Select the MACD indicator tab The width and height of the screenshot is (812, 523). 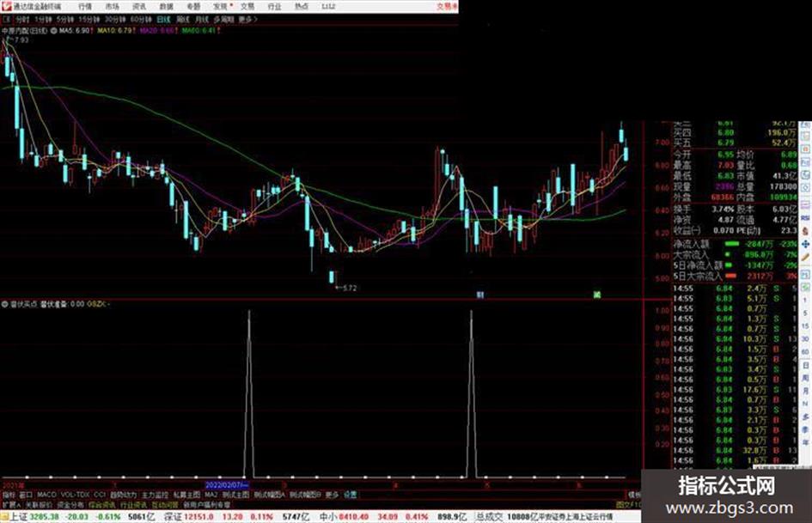coord(46,495)
